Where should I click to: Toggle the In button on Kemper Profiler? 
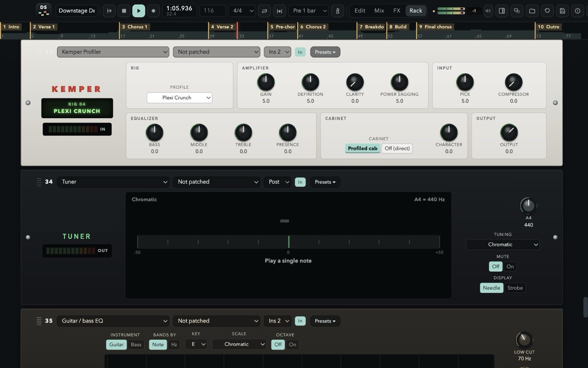300,52
